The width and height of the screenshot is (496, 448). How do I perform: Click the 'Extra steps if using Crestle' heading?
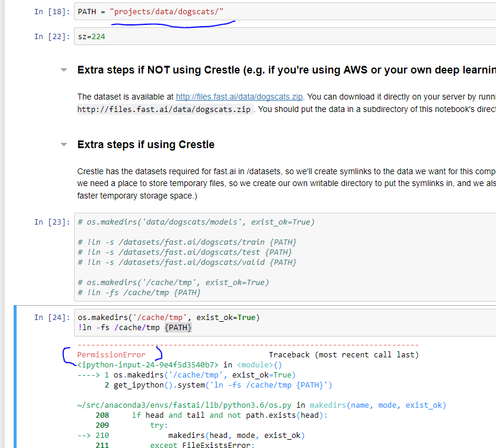[x=146, y=145]
